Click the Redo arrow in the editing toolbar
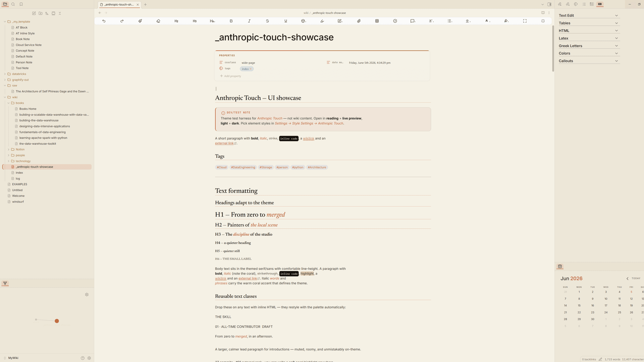Screen dimensions: 644x362 (122, 21)
